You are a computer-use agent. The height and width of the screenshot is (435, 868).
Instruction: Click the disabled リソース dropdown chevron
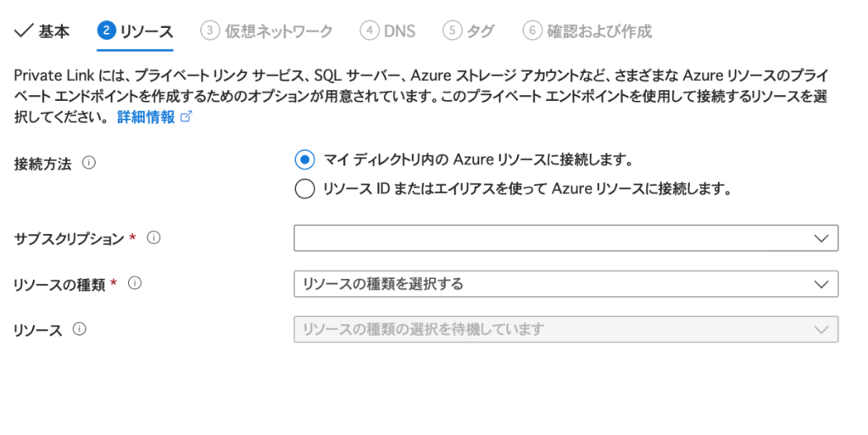[820, 329]
